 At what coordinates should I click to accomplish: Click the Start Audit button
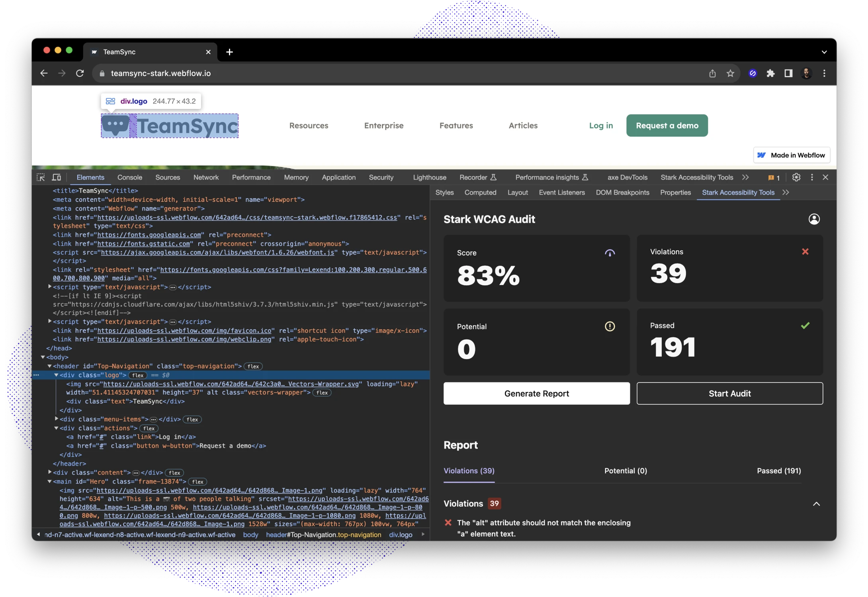(x=729, y=394)
